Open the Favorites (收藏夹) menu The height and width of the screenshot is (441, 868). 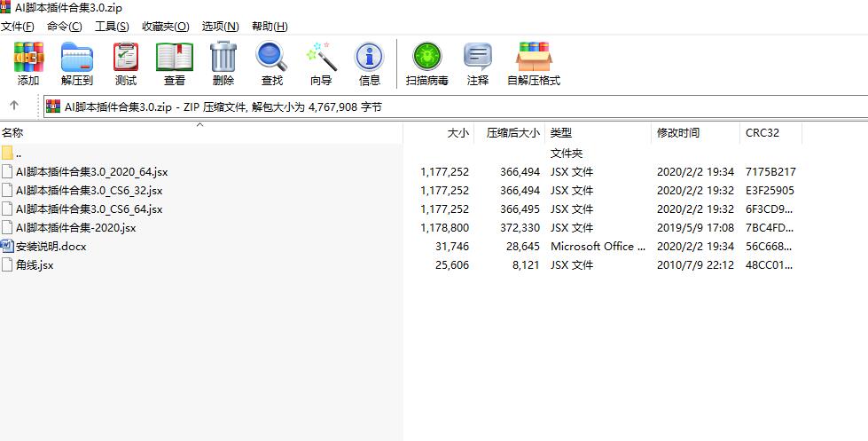coord(166,26)
